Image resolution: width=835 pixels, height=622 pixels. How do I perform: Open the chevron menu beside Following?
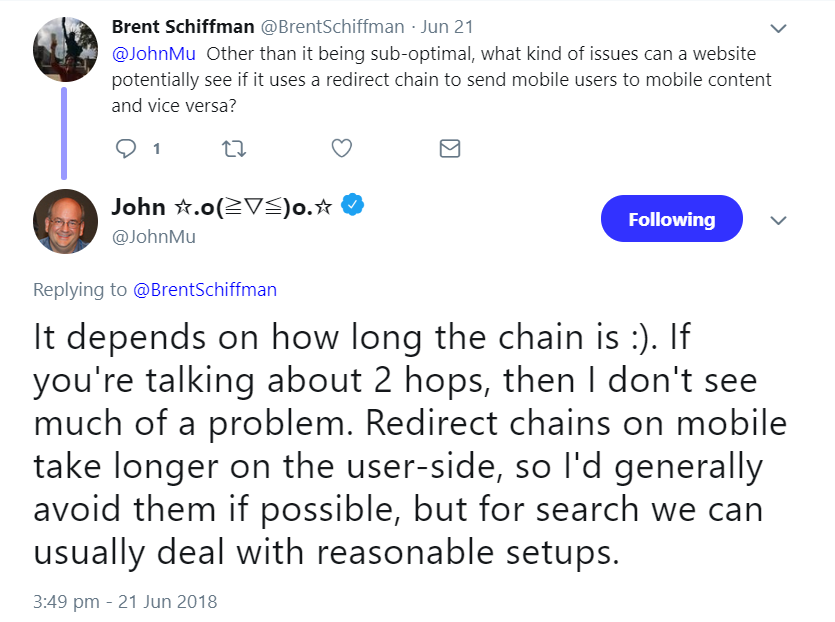[x=778, y=220]
